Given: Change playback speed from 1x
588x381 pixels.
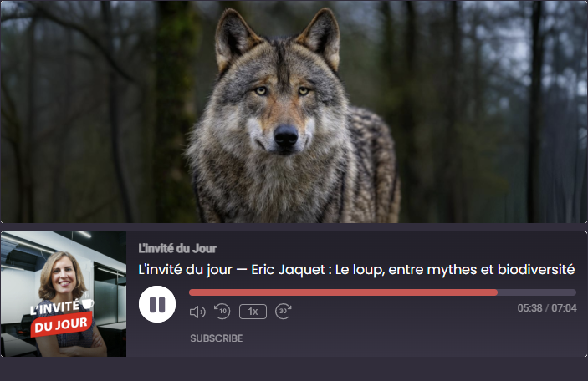Looking at the screenshot, I should pyautogui.click(x=253, y=312).
